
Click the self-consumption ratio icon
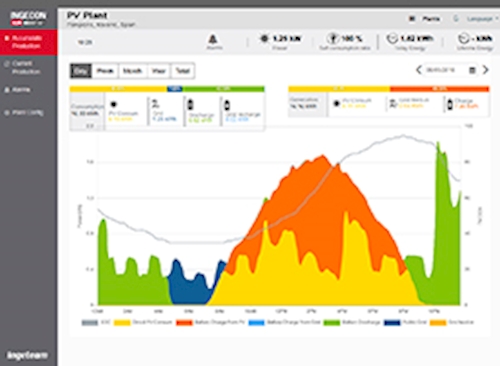coord(333,38)
